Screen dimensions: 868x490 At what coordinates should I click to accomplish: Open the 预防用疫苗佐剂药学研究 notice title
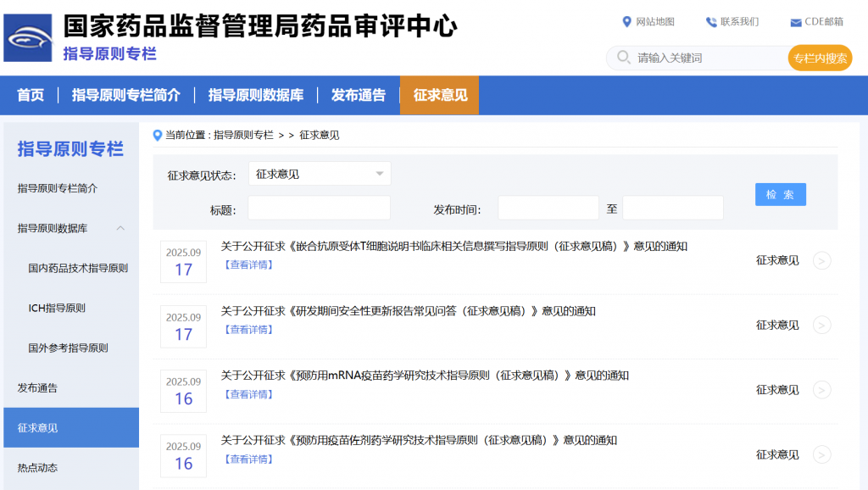(x=419, y=440)
